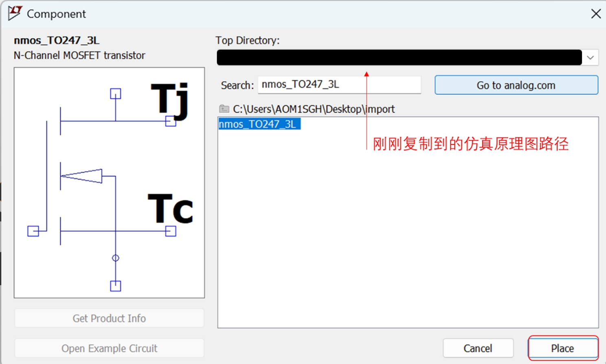Screen dimensions: 606x364
Task: Expand the Top Directory dropdown arrow
Action: click(x=590, y=58)
